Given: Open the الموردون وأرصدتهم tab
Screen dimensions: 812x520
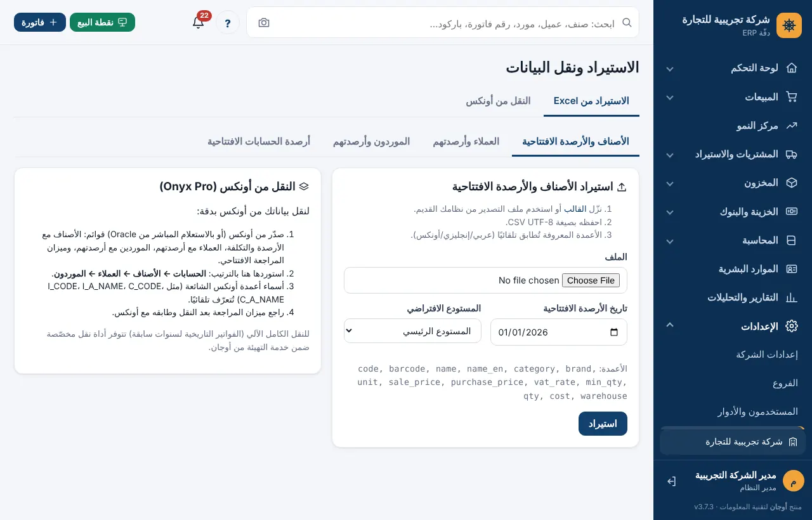Looking at the screenshot, I should [x=371, y=141].
